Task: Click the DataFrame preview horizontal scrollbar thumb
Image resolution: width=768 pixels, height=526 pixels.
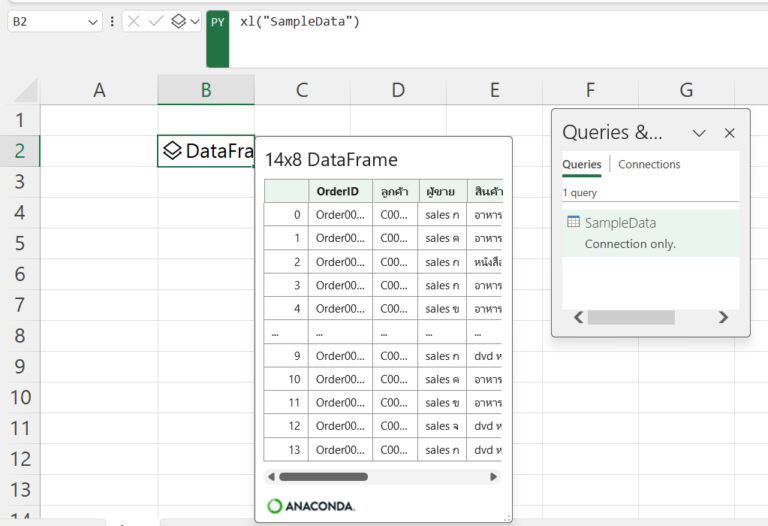Action: point(323,477)
